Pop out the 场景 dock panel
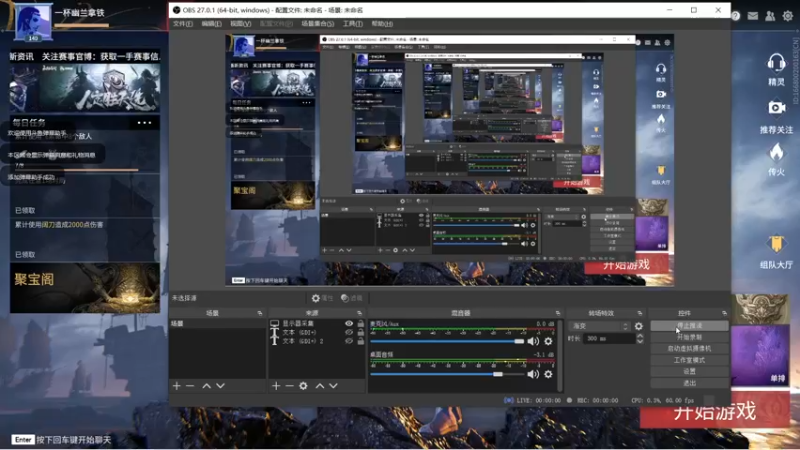800x450 pixels. point(260,313)
